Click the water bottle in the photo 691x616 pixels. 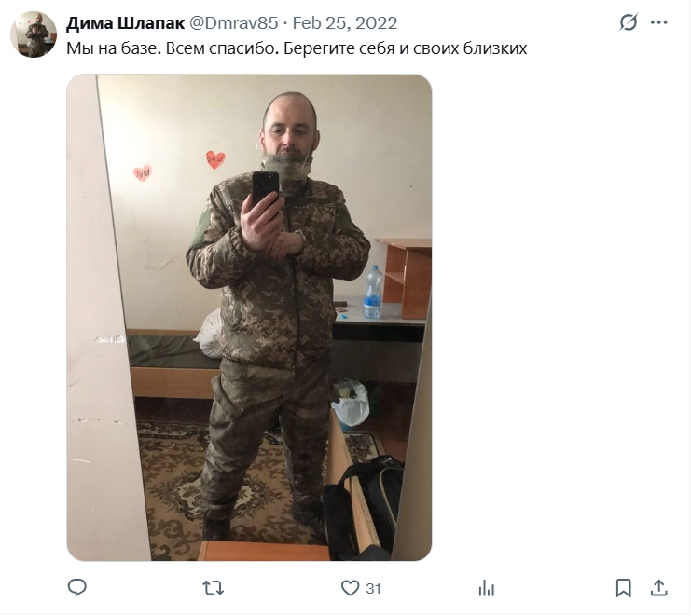point(372,292)
